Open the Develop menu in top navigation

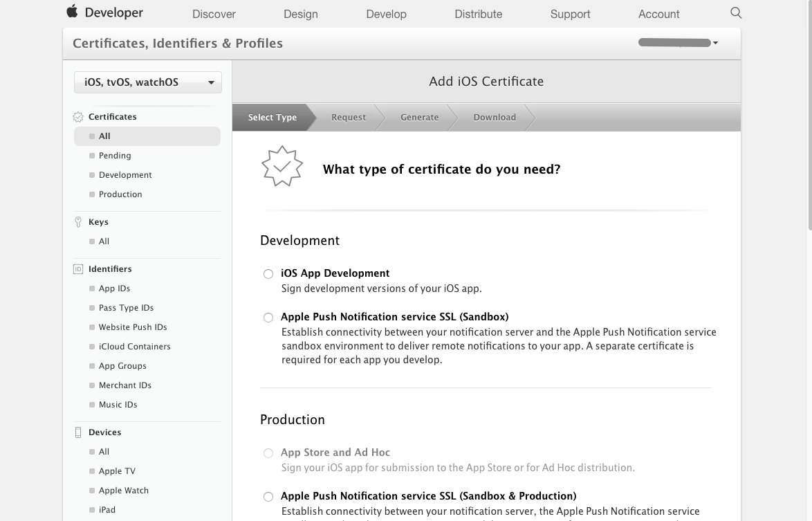386,14
